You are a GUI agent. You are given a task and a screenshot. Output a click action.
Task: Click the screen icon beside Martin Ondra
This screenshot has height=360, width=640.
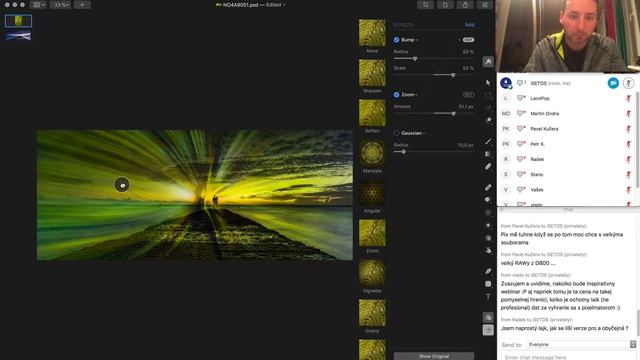pyautogui.click(x=521, y=113)
